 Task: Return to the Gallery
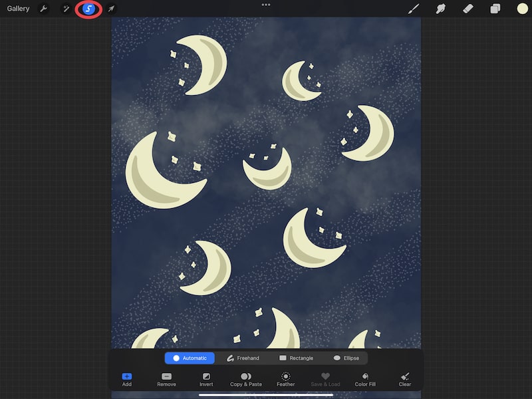click(17, 9)
